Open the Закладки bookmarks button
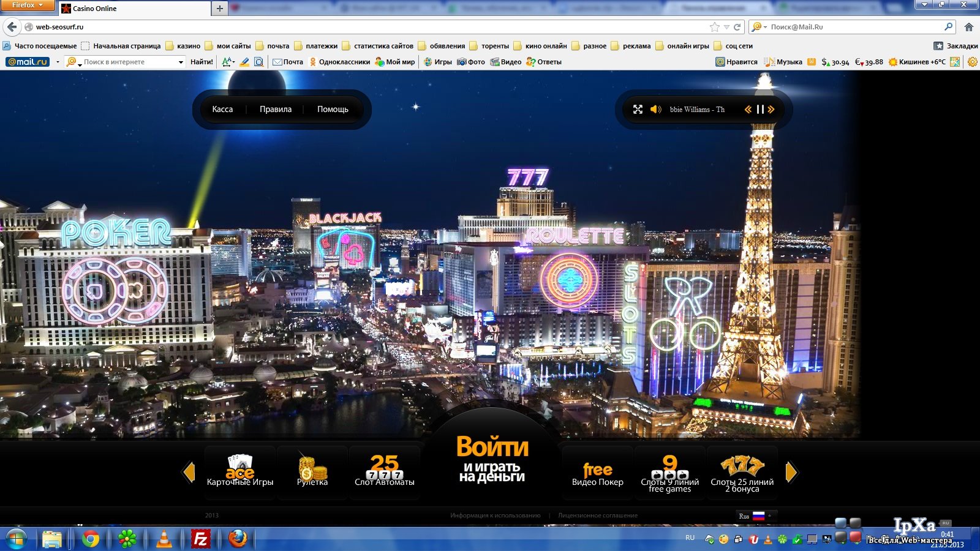Image resolution: width=980 pixels, height=551 pixels. pyautogui.click(x=956, y=46)
